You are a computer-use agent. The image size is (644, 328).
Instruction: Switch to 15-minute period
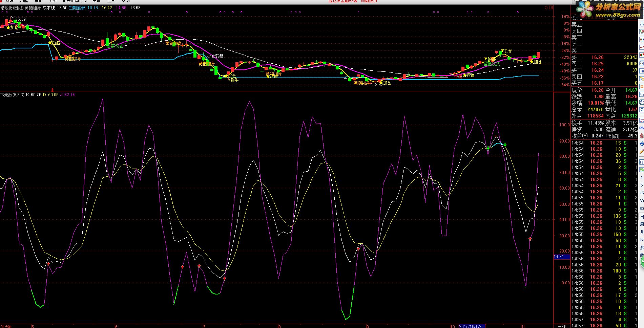point(642,193)
